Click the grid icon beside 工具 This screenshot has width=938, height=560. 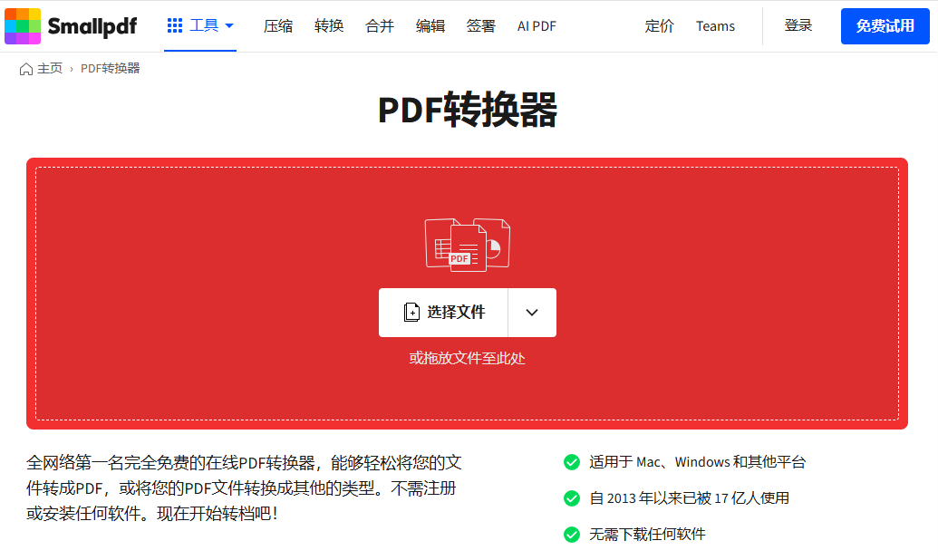[175, 25]
